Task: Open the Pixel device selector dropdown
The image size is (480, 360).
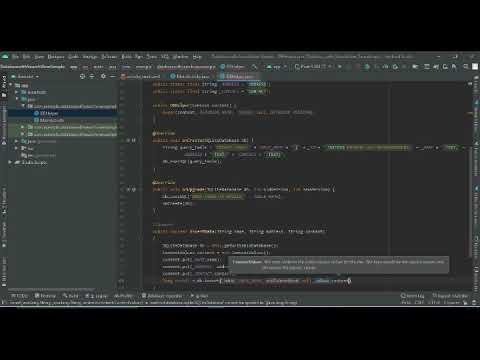Action: [x=313, y=67]
